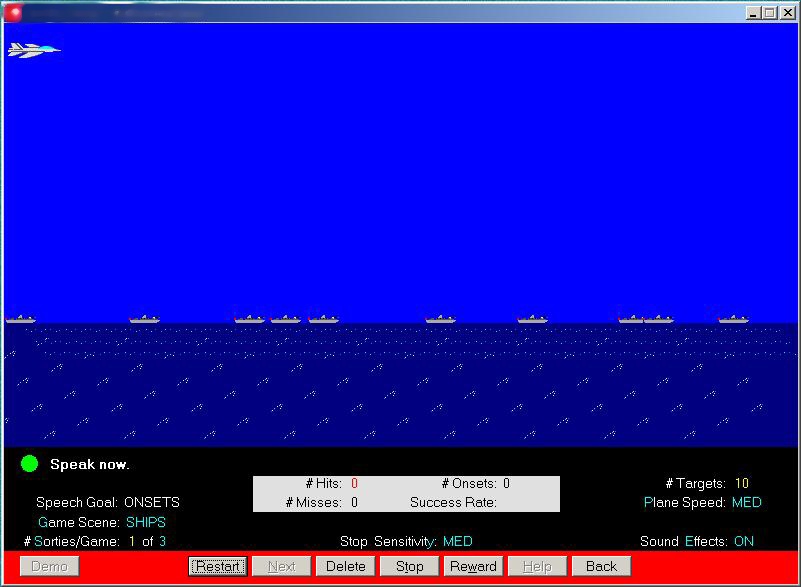Click the red app icon in title bar
The image size is (801, 587).
(12, 13)
